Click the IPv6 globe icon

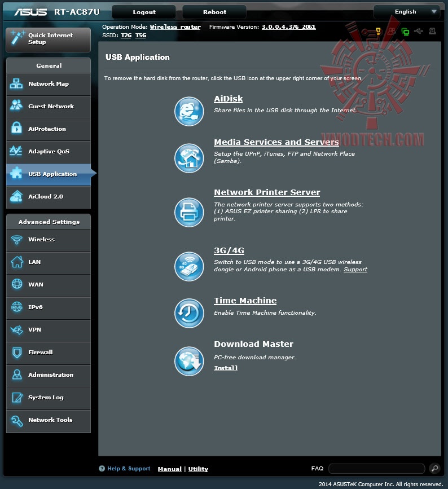coord(17,307)
